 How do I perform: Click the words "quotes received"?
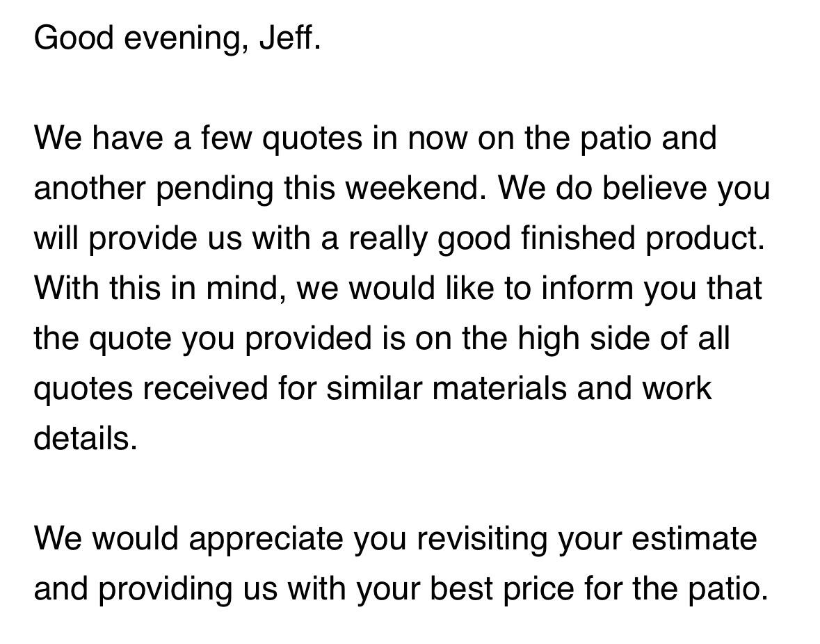151,389
